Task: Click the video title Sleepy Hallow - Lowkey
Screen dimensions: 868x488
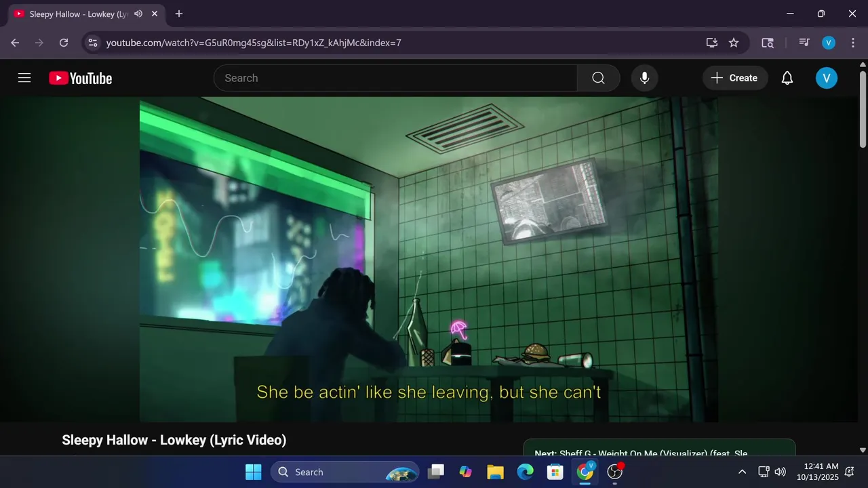Action: 174,440
